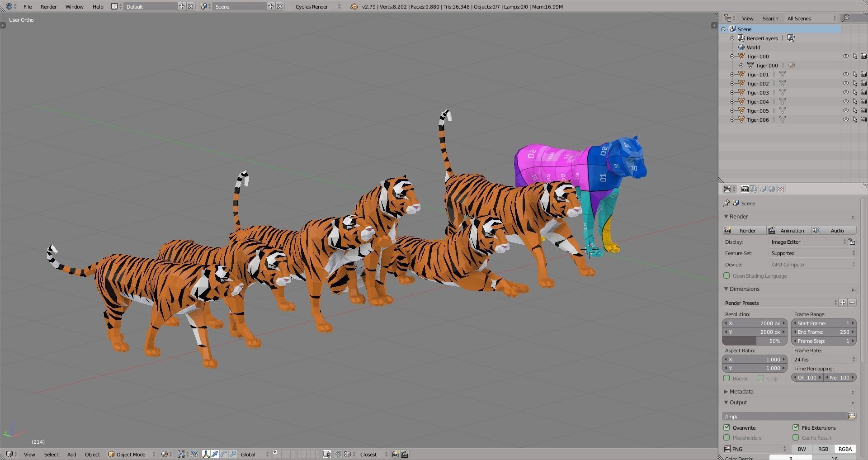Toggle visibility eye of Tiger.006
This screenshot has width=868, height=460.
coord(846,120)
